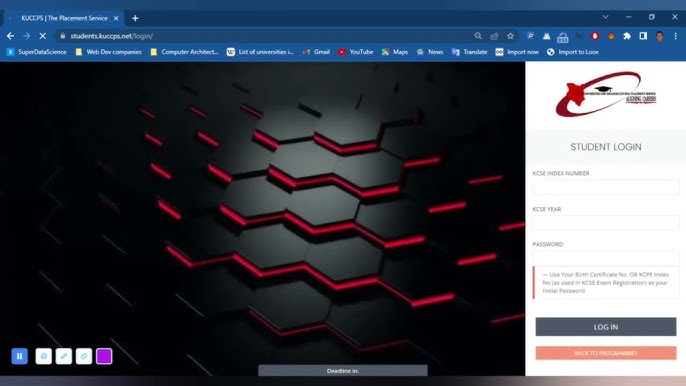
Task: Go back with the browser back arrow
Action: point(10,36)
